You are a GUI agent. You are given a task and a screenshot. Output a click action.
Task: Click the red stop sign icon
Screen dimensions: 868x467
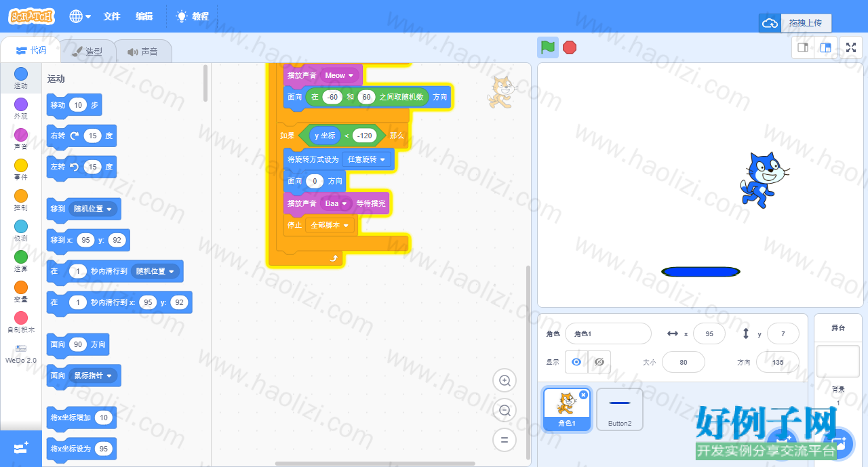coord(570,47)
